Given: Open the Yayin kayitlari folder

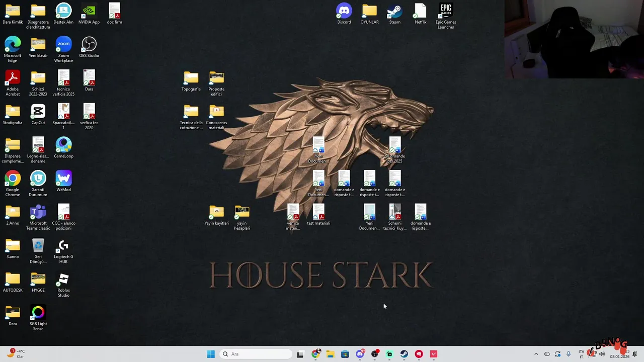Looking at the screenshot, I should 216,215.
